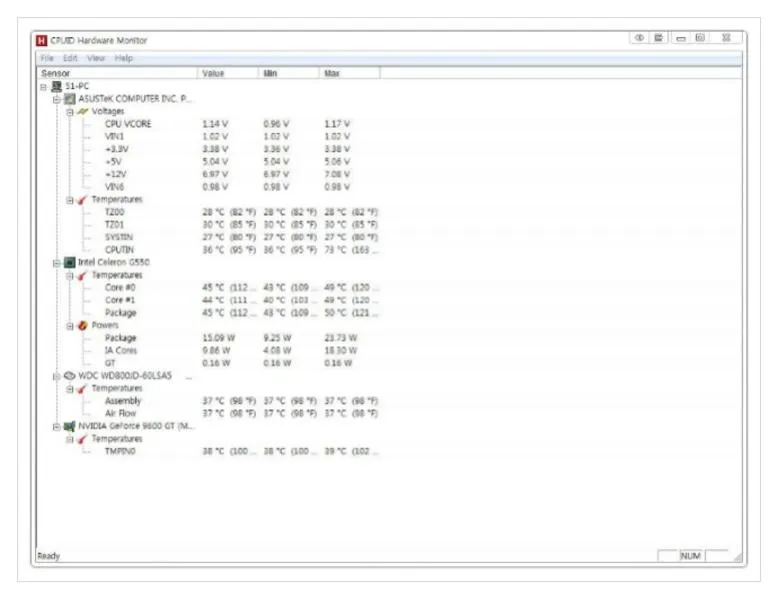The image size is (778, 599).
Task: Collapse NVIDIA Temperatures group above TMPIN0
Action: [70, 440]
